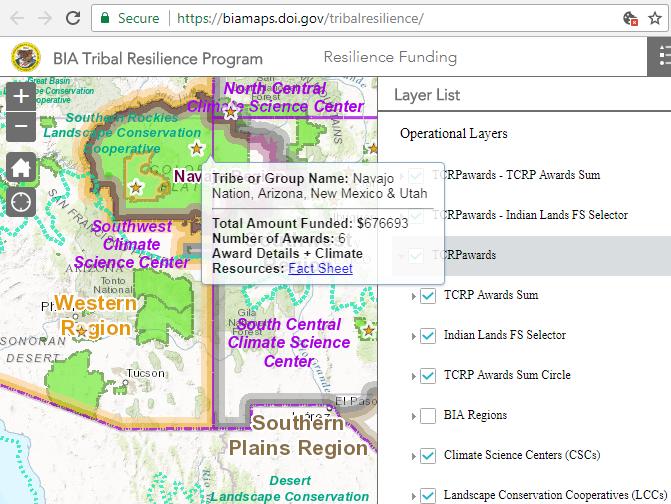This screenshot has height=504, width=671.
Task: Click Southwest Climate Science Center label
Action: tap(131, 244)
